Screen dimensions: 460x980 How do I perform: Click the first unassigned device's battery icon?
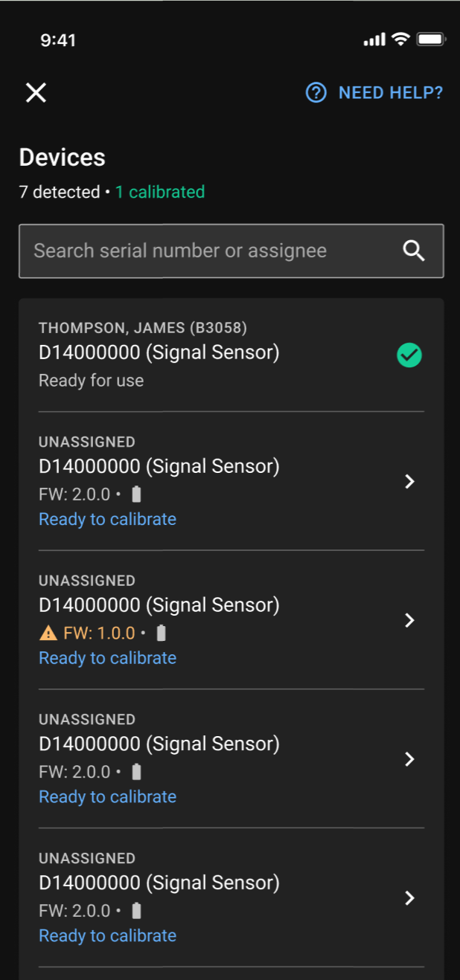[x=136, y=494]
